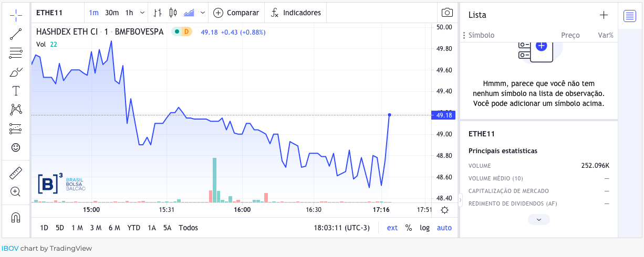
Task: Toggle 'auto' scale option
Action: 444,228
